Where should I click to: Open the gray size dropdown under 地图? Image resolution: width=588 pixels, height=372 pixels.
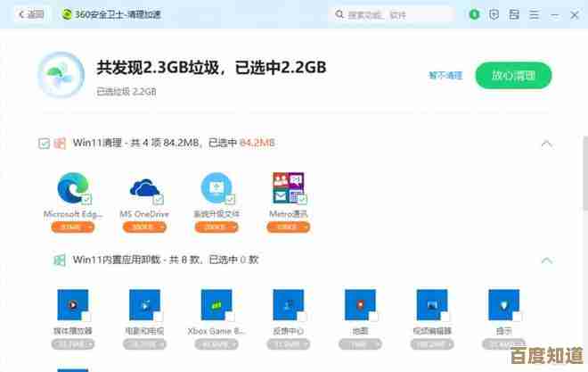[x=361, y=344]
